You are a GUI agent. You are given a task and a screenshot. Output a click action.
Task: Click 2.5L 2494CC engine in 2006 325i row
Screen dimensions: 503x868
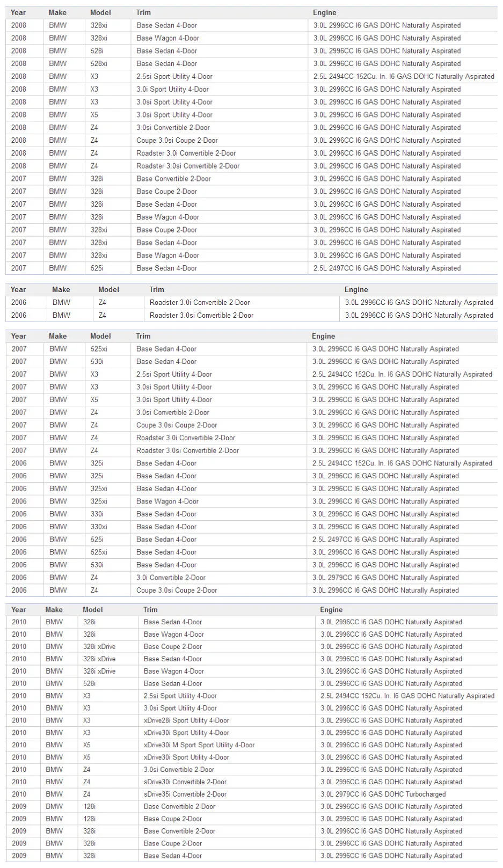click(x=402, y=463)
